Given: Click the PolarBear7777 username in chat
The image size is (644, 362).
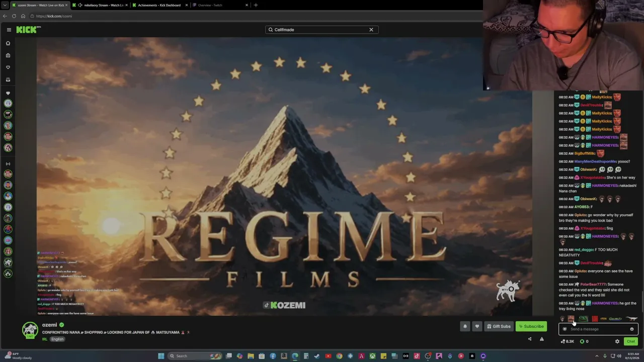Looking at the screenshot, I should pyautogui.click(x=593, y=285).
